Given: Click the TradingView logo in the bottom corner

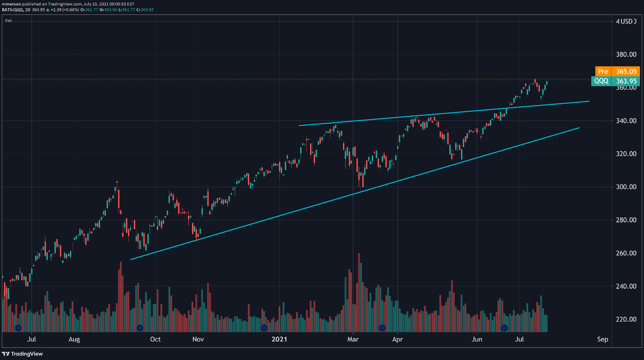Looking at the screenshot, I should point(23,354).
